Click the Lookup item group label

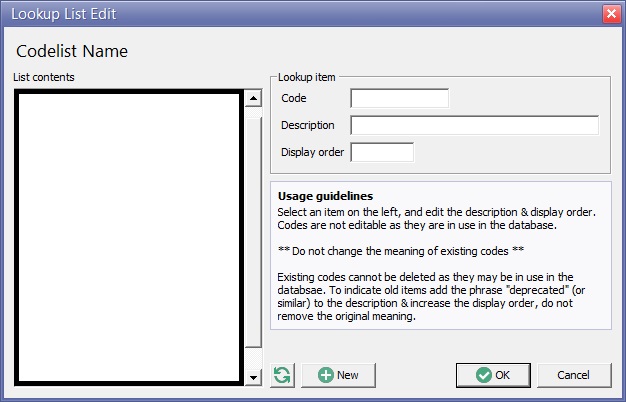pyautogui.click(x=308, y=76)
